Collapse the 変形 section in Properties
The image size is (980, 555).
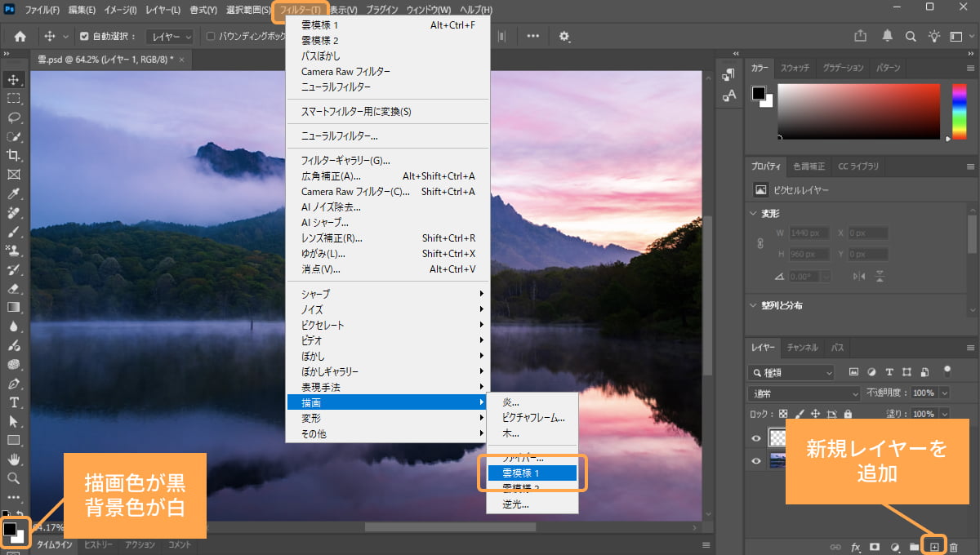click(x=754, y=214)
